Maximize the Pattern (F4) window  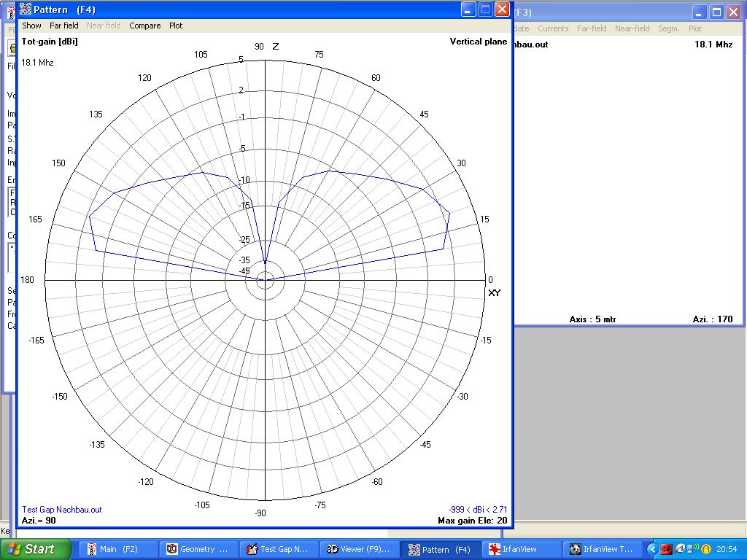(x=486, y=9)
